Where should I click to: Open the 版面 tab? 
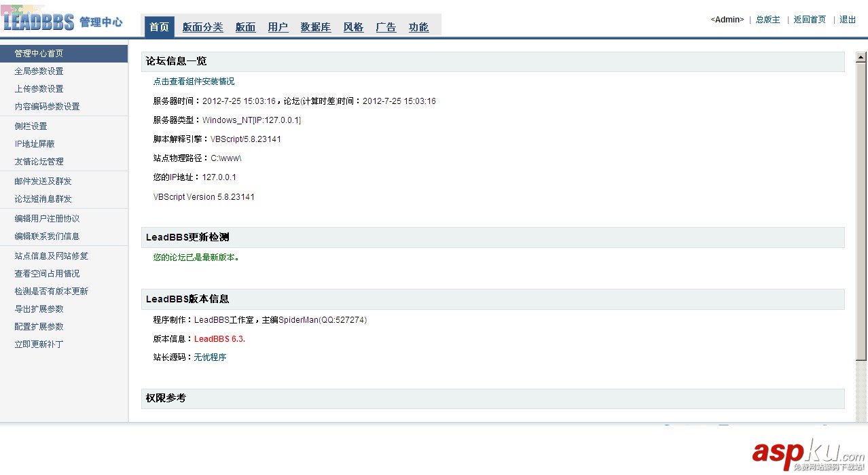tap(245, 27)
